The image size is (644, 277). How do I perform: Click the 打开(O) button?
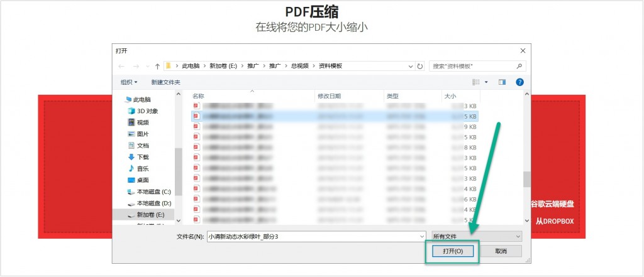[453, 251]
